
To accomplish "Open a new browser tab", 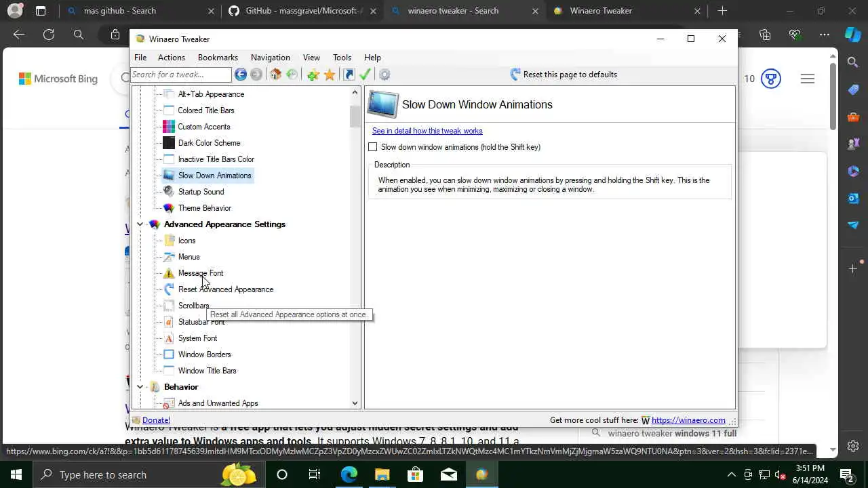I will coord(722,11).
